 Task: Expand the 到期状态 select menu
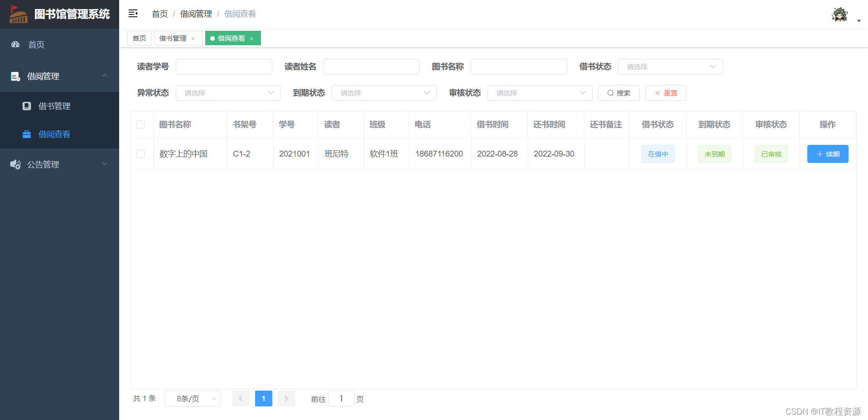tap(384, 93)
